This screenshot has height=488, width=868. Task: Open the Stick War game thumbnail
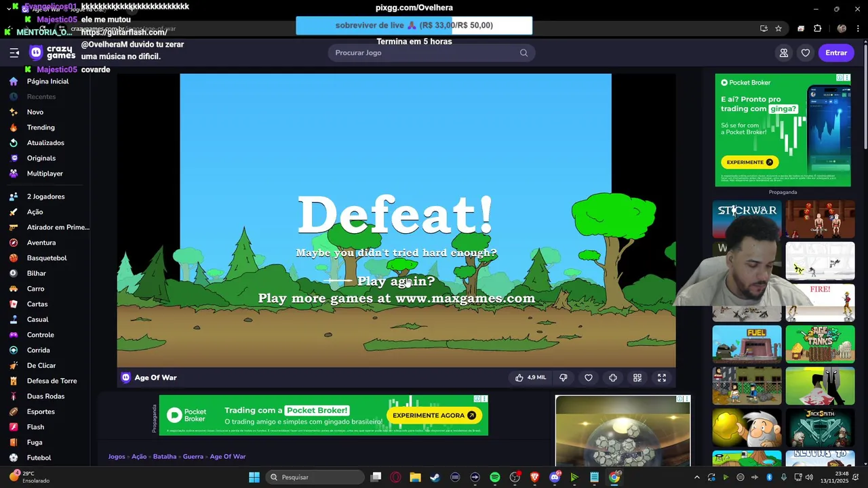coord(747,220)
